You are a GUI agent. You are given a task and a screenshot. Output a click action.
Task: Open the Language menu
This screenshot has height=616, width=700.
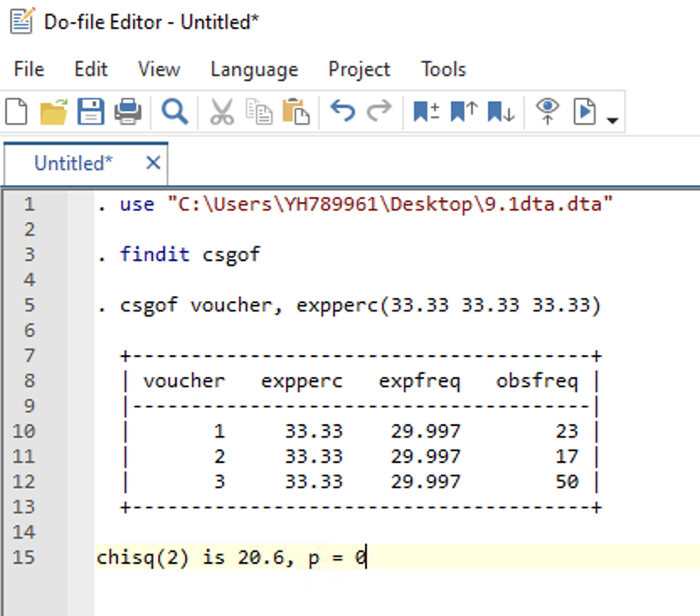click(x=254, y=69)
